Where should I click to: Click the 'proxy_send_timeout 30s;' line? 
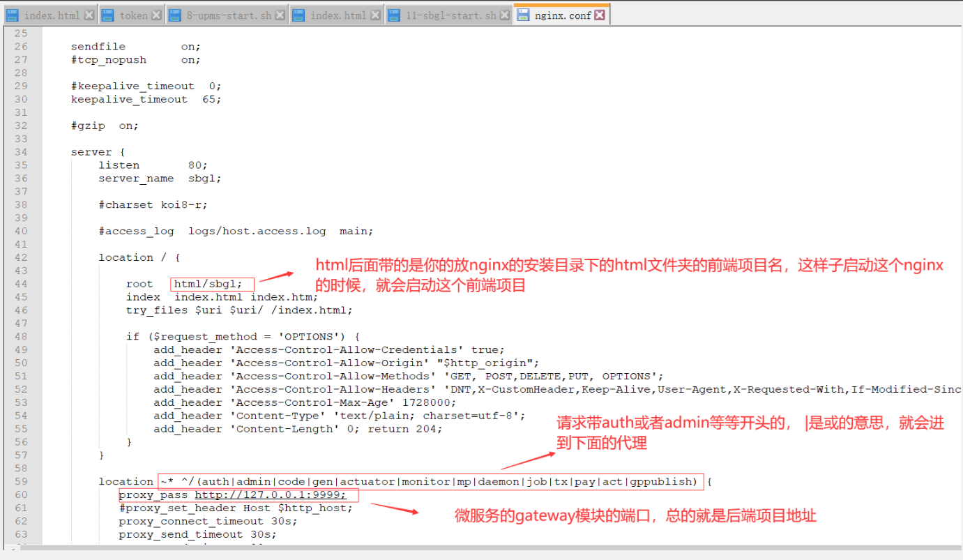coord(197,535)
